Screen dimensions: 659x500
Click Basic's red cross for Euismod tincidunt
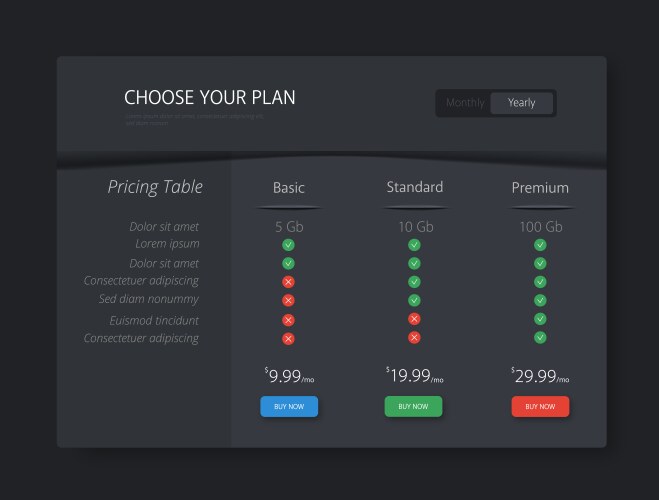click(288, 320)
